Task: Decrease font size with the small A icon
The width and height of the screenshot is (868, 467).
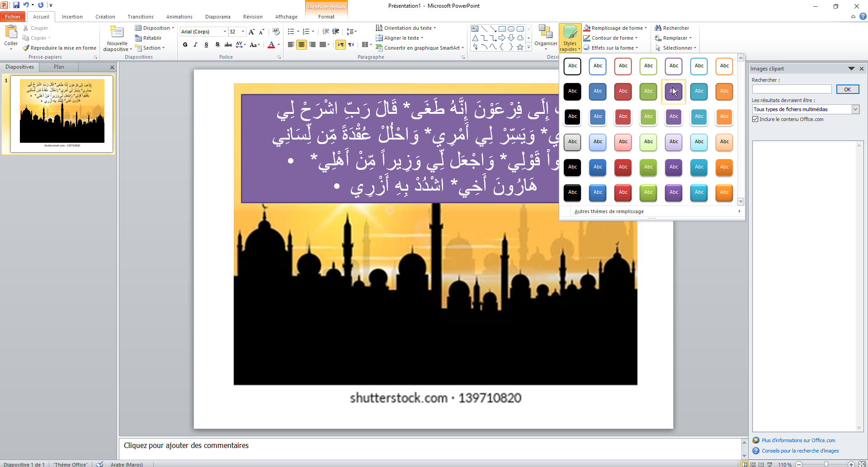Action: pyautogui.click(x=262, y=32)
